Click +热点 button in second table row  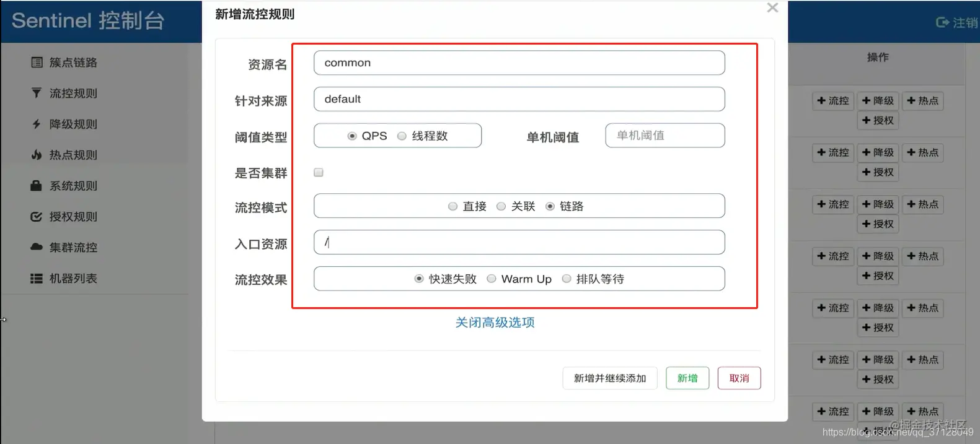pyautogui.click(x=922, y=152)
